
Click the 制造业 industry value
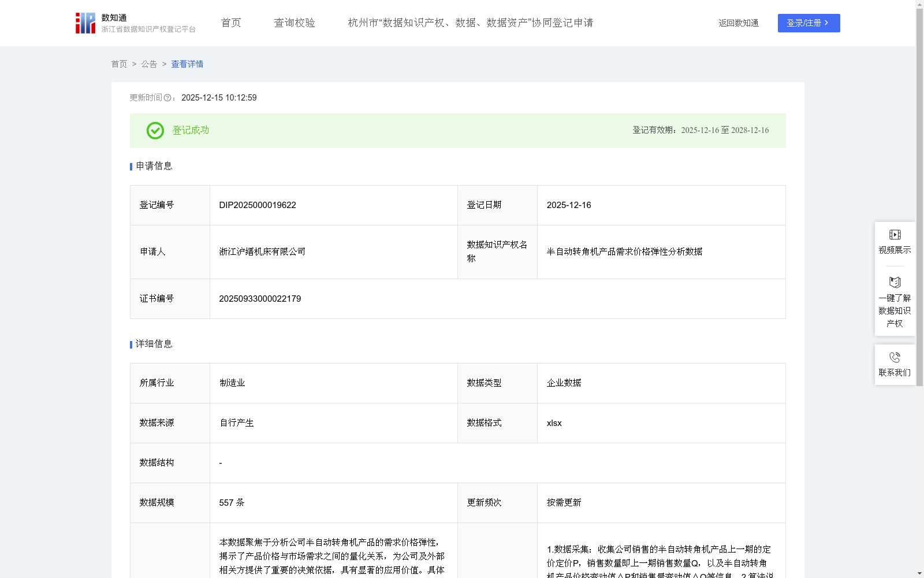point(232,383)
